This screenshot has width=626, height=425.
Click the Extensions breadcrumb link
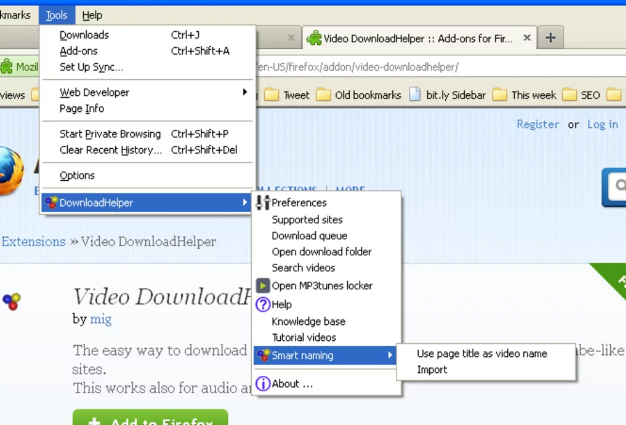[34, 242]
